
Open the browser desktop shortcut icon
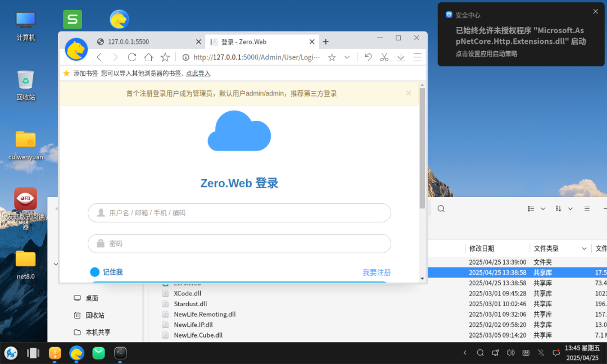(119, 19)
